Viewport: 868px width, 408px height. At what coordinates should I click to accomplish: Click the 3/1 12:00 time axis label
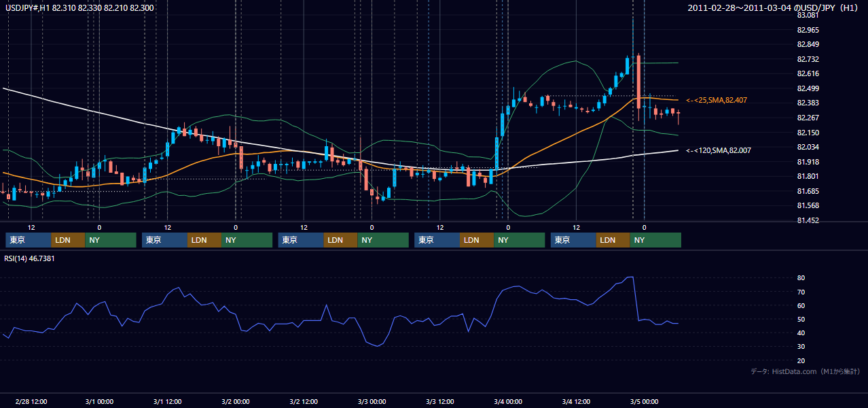167,401
